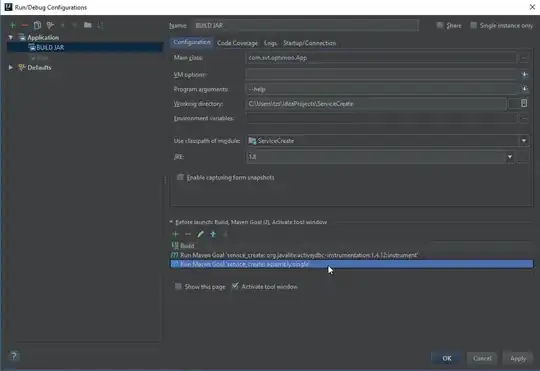Edit the selected before launch task

point(200,234)
